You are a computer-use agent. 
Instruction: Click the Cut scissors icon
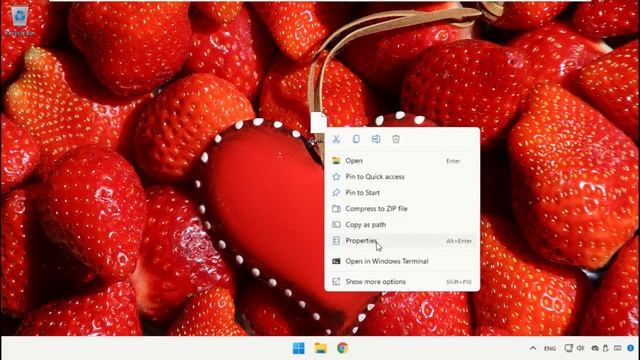pos(336,139)
